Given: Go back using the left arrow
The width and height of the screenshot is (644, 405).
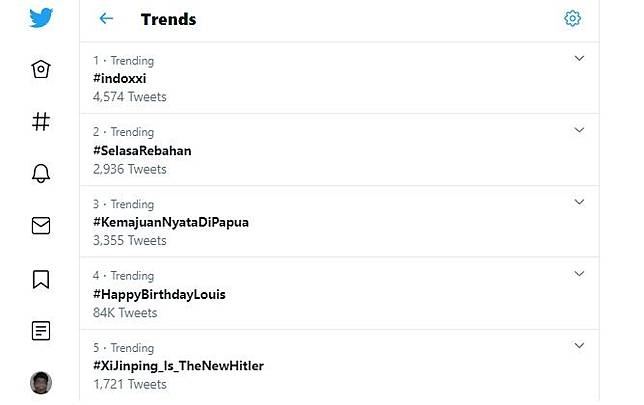Looking at the screenshot, I should coord(106,19).
